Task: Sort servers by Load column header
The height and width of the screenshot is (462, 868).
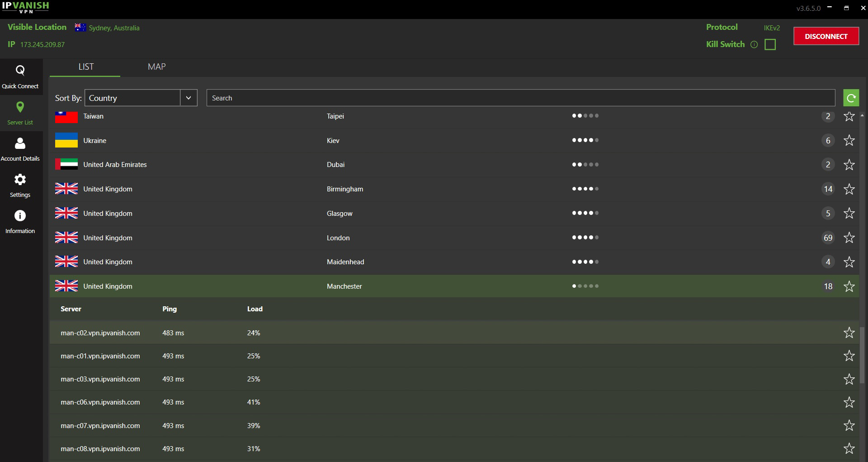Action: coord(255,309)
